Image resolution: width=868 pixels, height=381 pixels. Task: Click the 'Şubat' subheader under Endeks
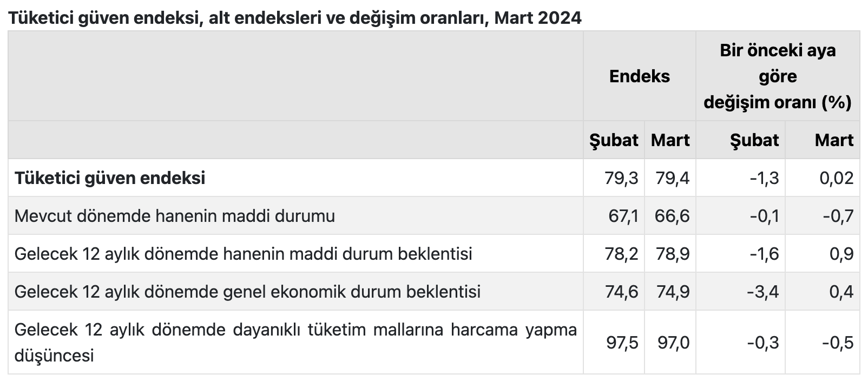click(x=614, y=140)
